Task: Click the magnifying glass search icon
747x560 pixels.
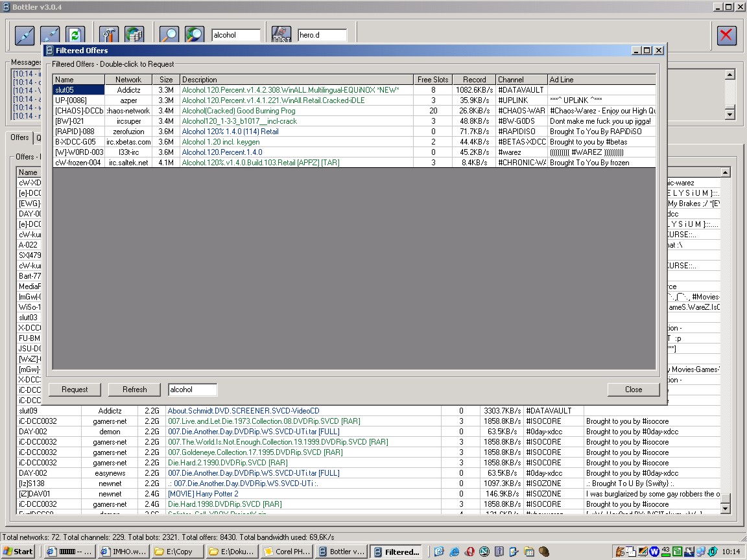Action: (169, 35)
